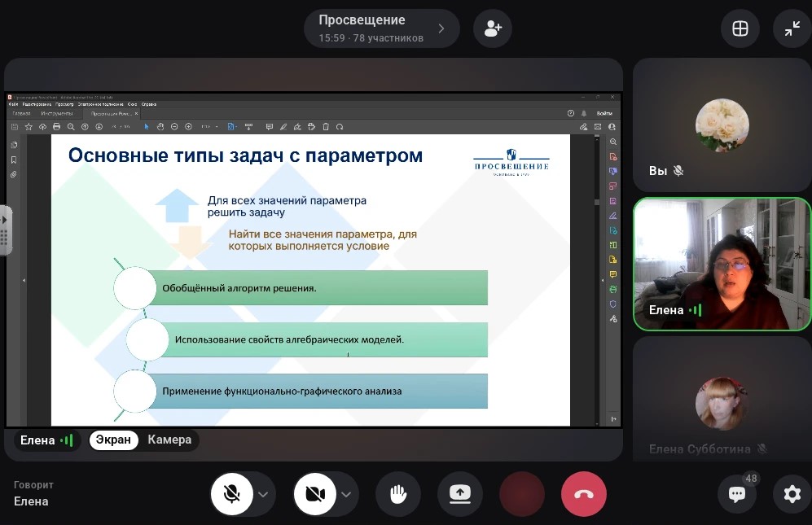Turn on the camera
Viewport: 812px width, 525px height.
[x=315, y=494]
